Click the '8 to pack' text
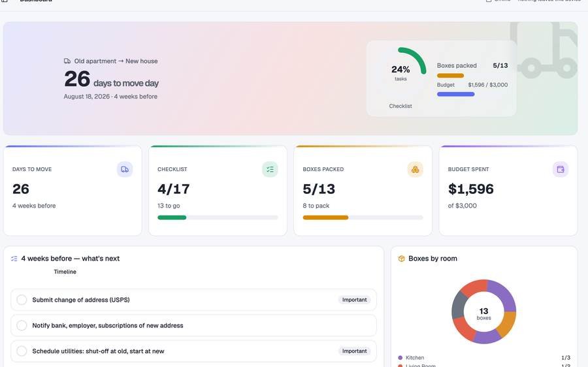This screenshot has height=367, width=588. coord(316,206)
